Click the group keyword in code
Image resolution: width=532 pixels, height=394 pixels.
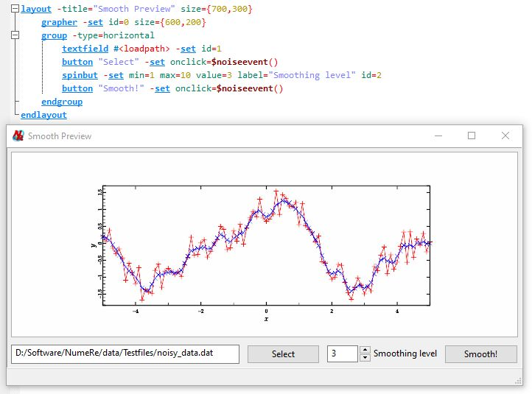54,35
